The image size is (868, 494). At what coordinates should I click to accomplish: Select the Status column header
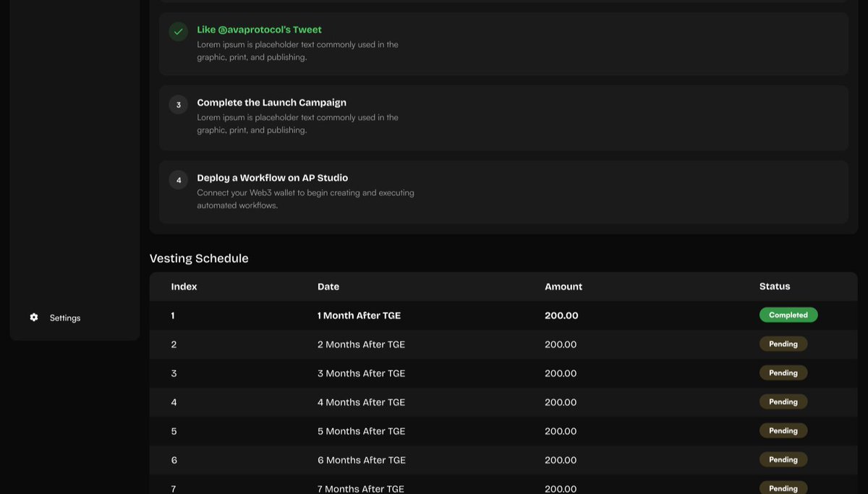coord(774,286)
